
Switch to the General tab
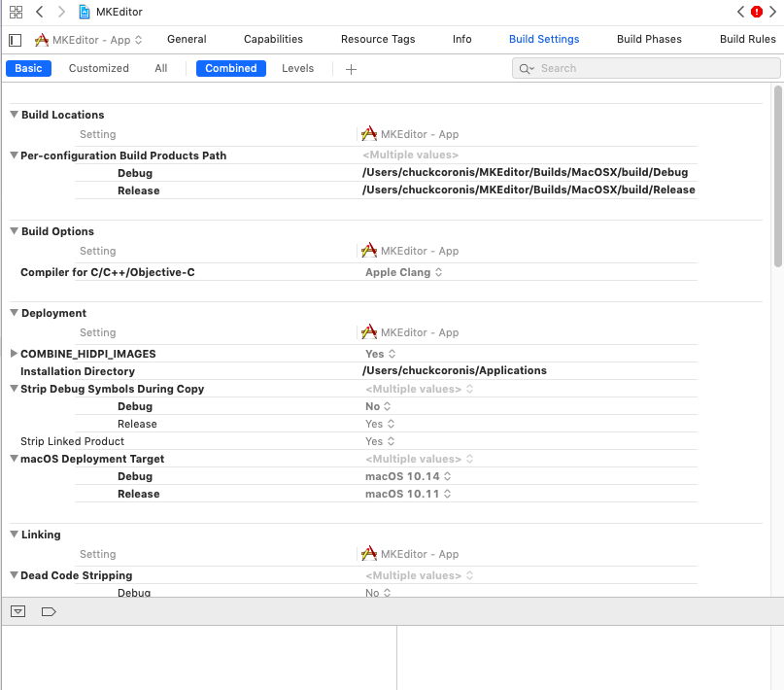tap(187, 39)
